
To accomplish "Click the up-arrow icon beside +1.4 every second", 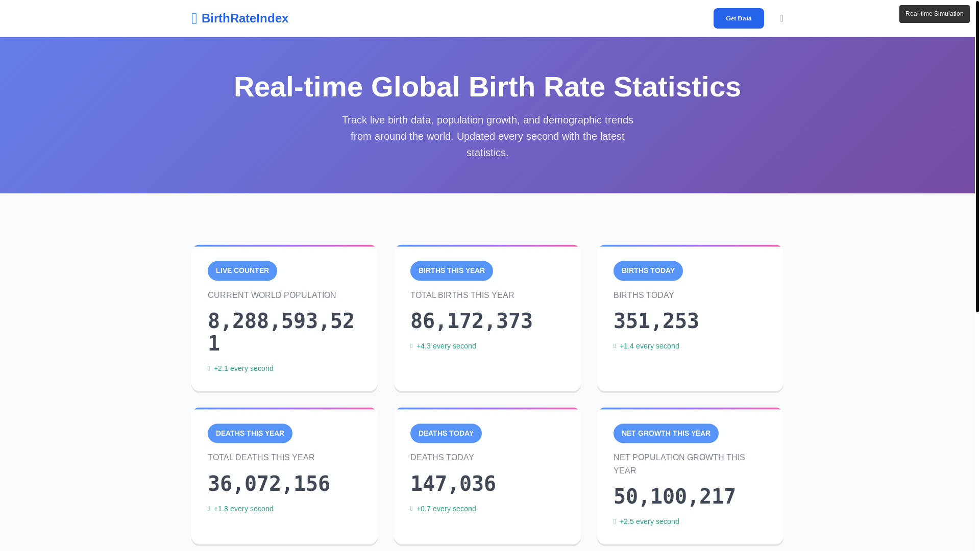I will pyautogui.click(x=615, y=346).
